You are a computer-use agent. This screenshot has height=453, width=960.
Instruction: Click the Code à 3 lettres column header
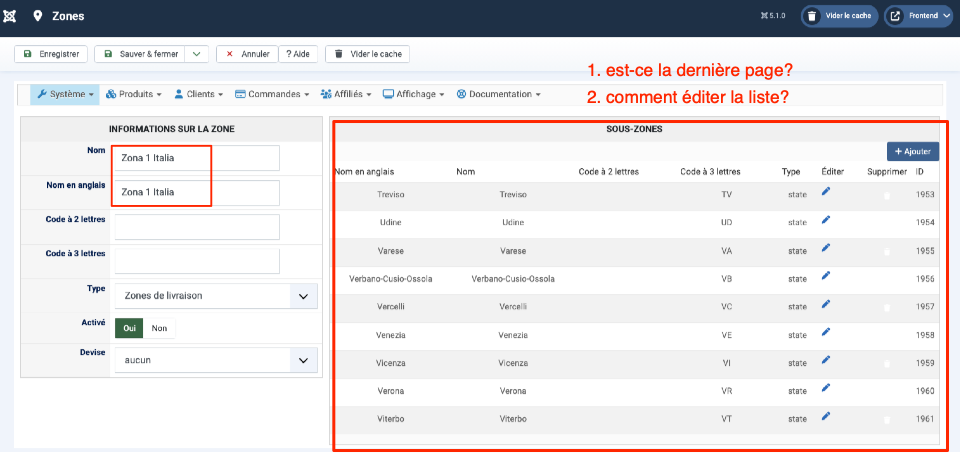tap(710, 172)
